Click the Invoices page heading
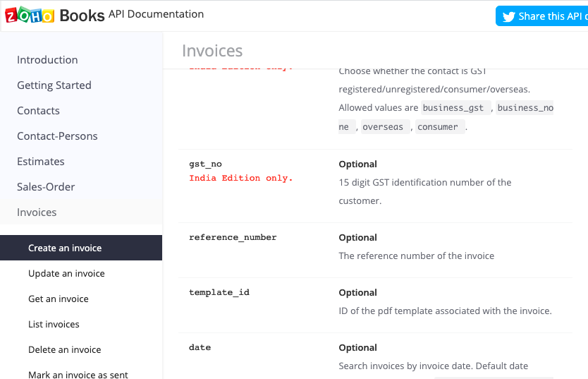 [x=212, y=50]
